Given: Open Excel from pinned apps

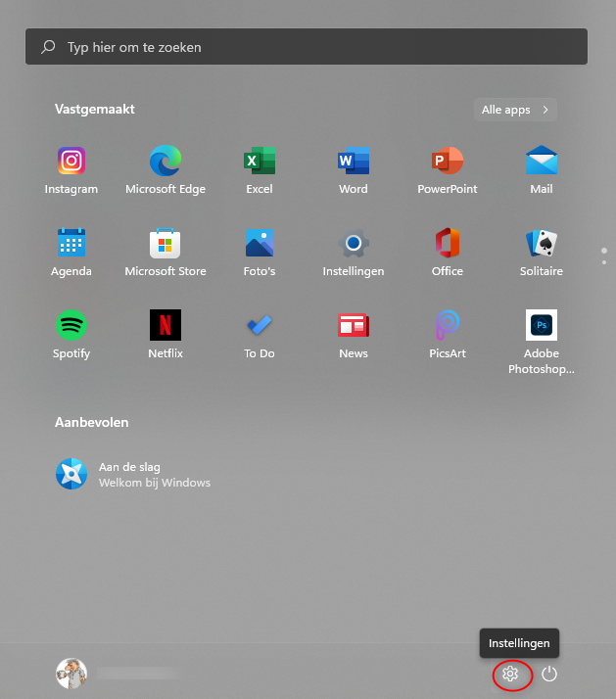Looking at the screenshot, I should tap(260, 169).
